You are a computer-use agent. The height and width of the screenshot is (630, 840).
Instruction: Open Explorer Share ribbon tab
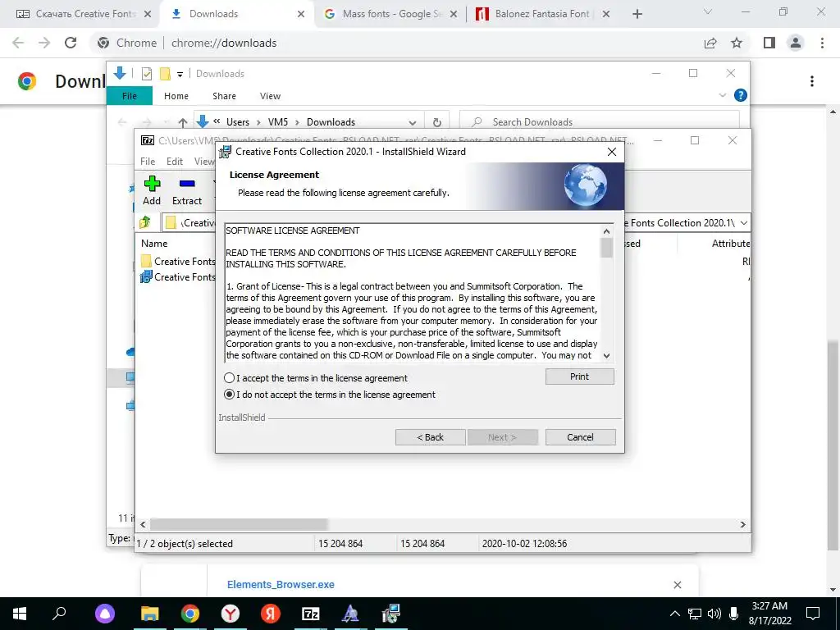[x=224, y=96]
